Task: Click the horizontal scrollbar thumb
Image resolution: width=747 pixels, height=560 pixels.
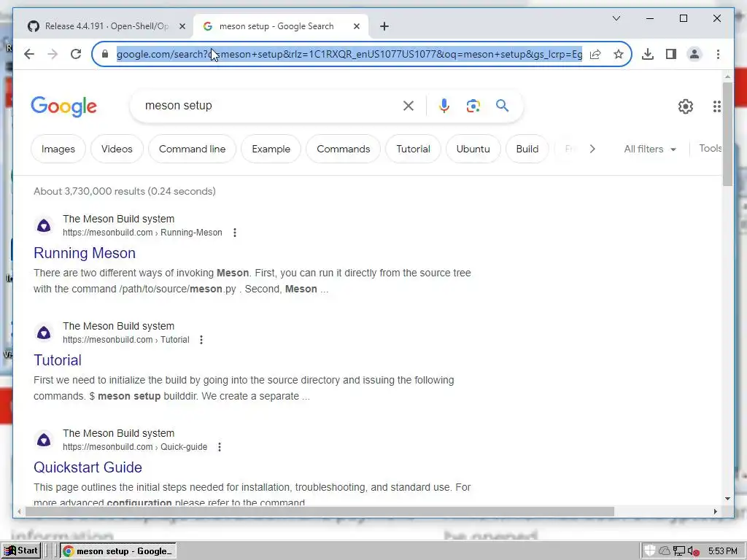Action: point(320,511)
